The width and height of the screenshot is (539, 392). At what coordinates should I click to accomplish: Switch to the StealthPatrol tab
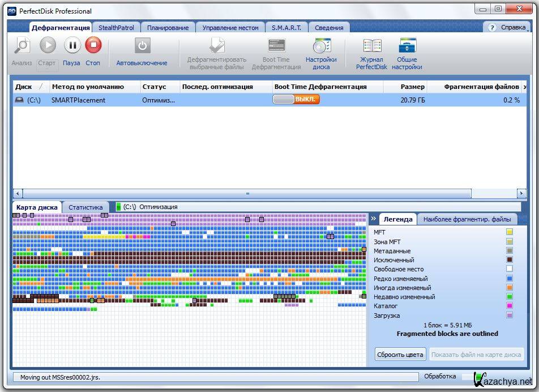click(116, 27)
